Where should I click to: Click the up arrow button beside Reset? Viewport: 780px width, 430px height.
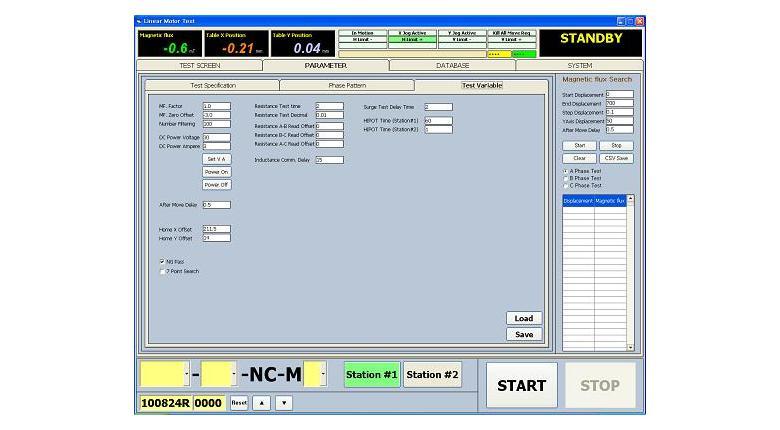click(x=262, y=403)
